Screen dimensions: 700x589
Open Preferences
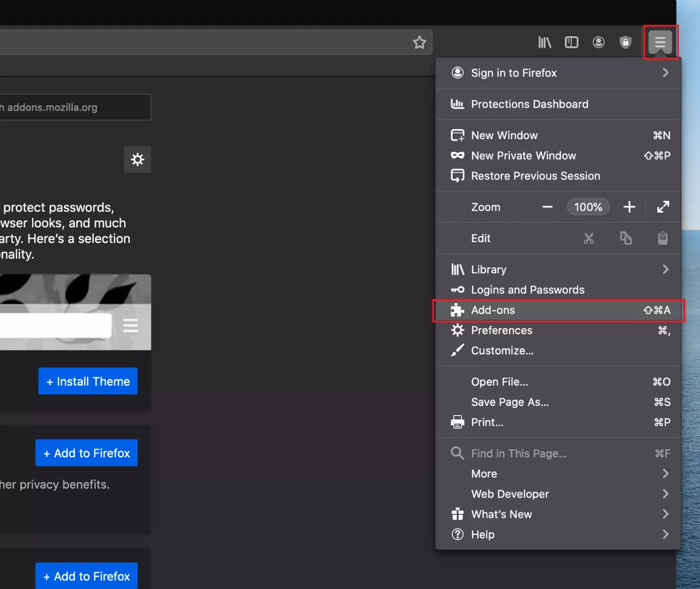558,330
